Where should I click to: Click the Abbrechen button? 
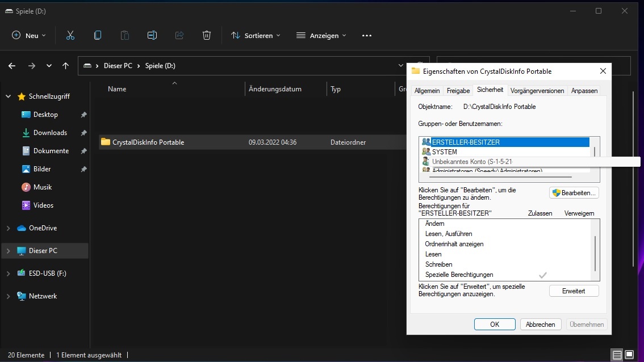[x=540, y=324]
